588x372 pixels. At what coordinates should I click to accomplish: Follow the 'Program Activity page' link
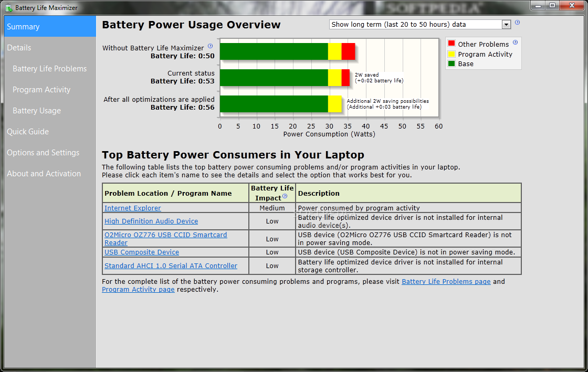138,289
